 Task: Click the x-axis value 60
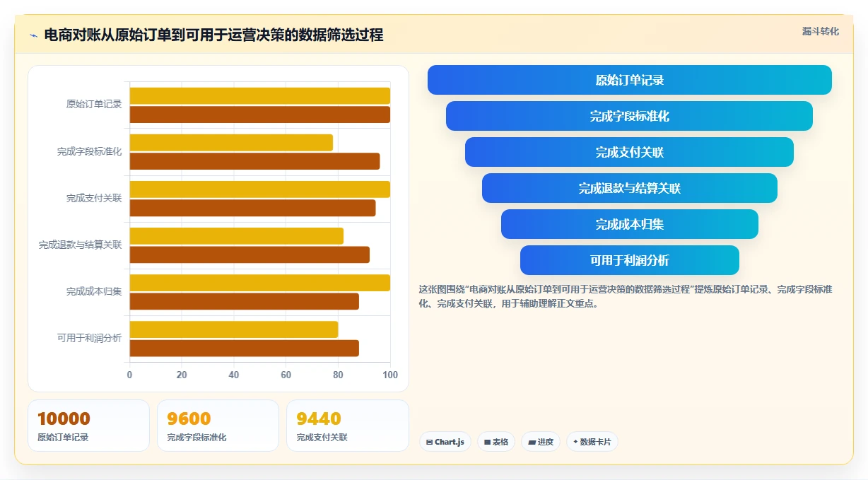[286, 375]
